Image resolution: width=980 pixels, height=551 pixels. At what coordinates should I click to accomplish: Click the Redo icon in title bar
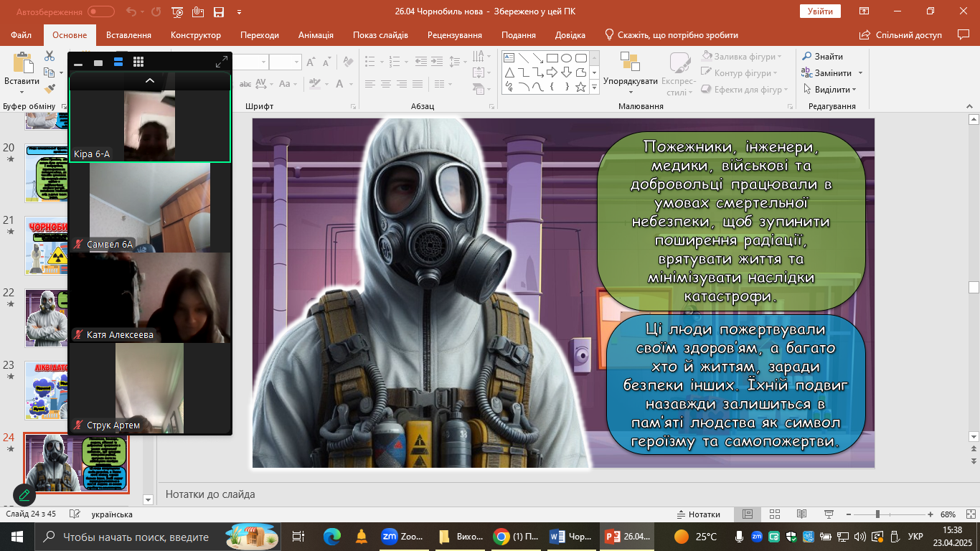[x=157, y=11]
